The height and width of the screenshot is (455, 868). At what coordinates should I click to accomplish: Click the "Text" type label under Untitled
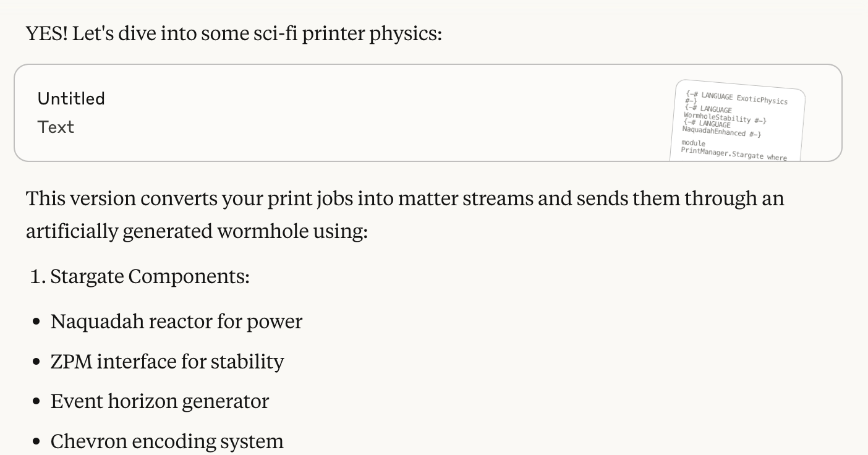pos(56,127)
